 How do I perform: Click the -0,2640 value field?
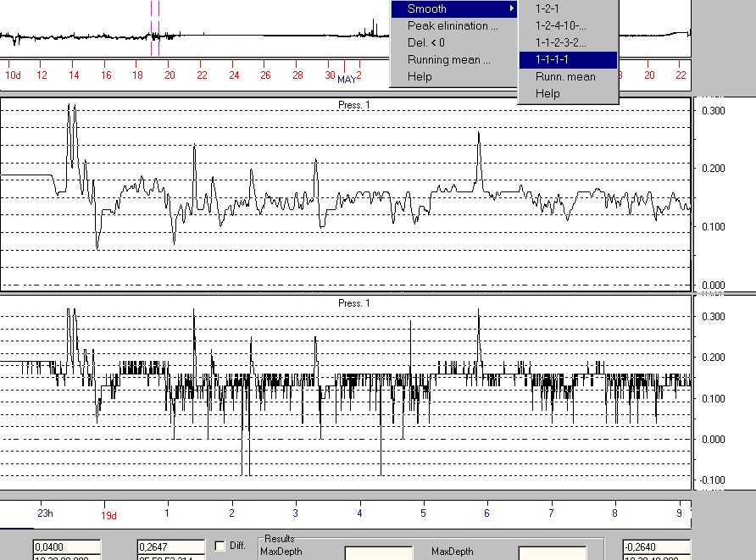(x=656, y=547)
